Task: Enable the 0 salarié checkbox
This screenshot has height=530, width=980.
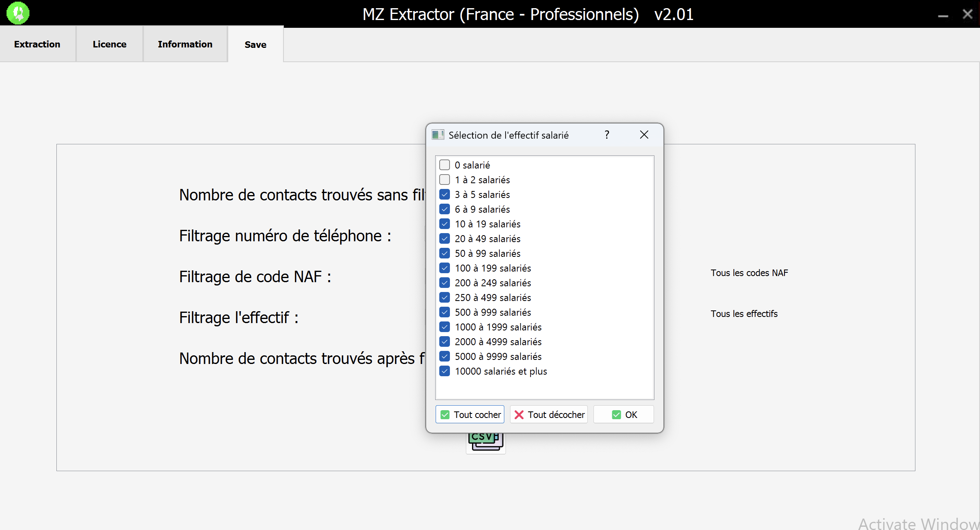Action: (444, 164)
